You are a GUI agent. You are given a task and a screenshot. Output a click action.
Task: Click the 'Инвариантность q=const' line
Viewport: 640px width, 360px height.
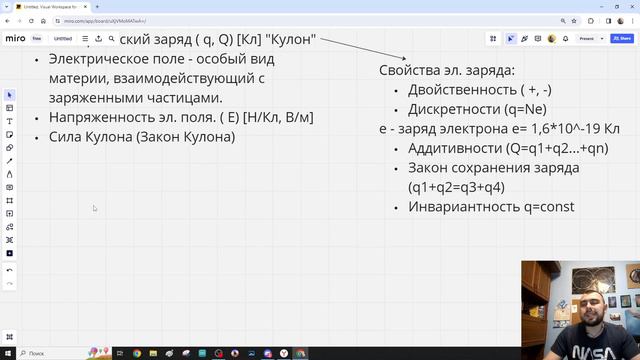tap(491, 207)
